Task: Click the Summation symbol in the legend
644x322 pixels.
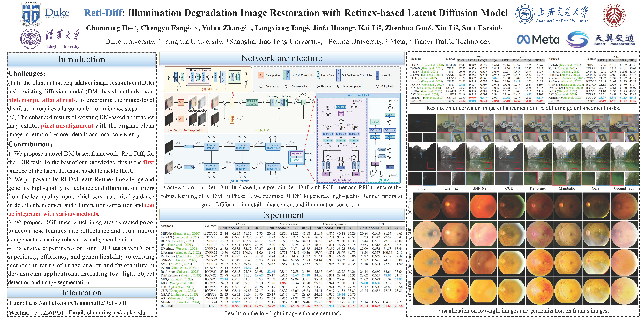Action: [261, 86]
